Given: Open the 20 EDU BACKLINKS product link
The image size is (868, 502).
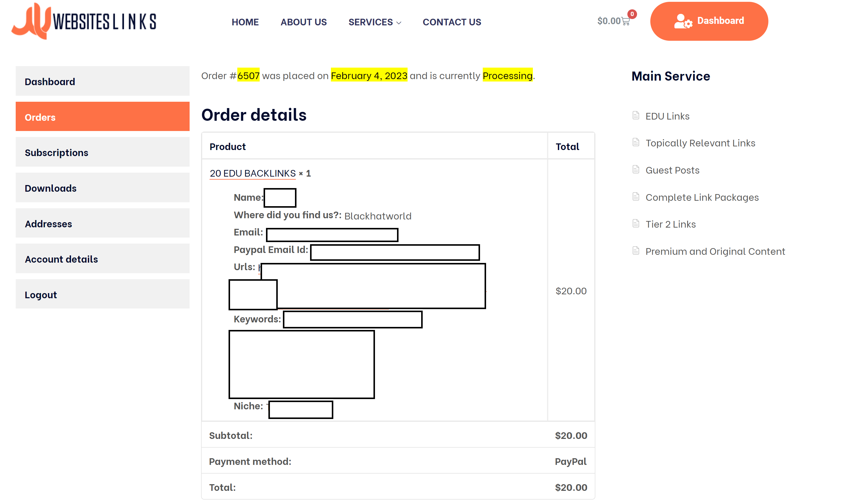Looking at the screenshot, I should click(x=252, y=173).
